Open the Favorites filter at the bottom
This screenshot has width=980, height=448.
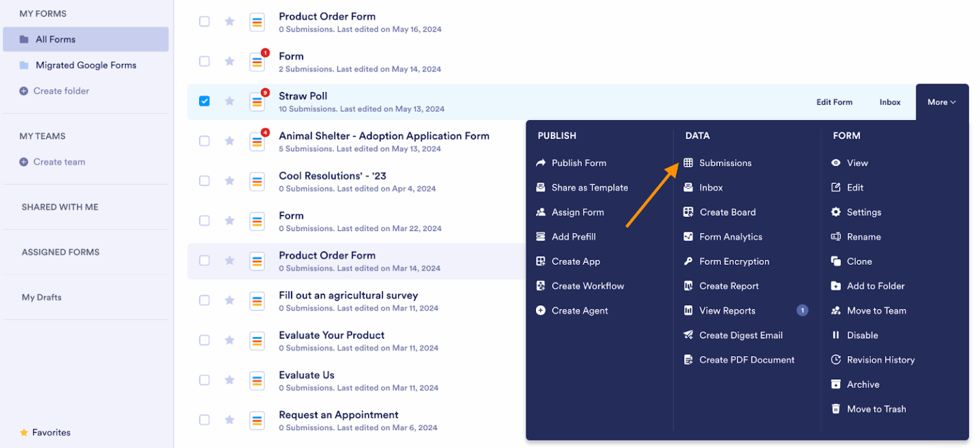point(45,432)
